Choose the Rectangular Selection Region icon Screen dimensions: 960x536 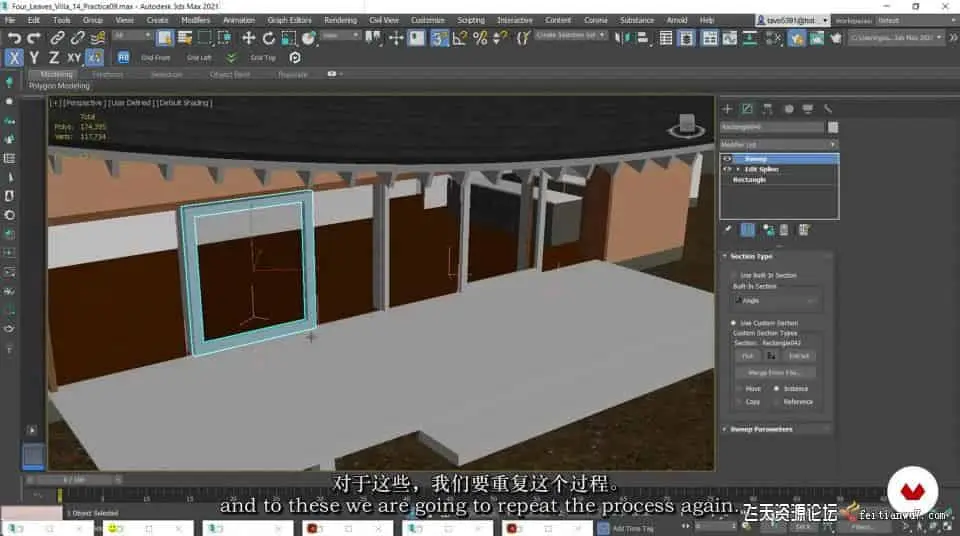[204, 38]
